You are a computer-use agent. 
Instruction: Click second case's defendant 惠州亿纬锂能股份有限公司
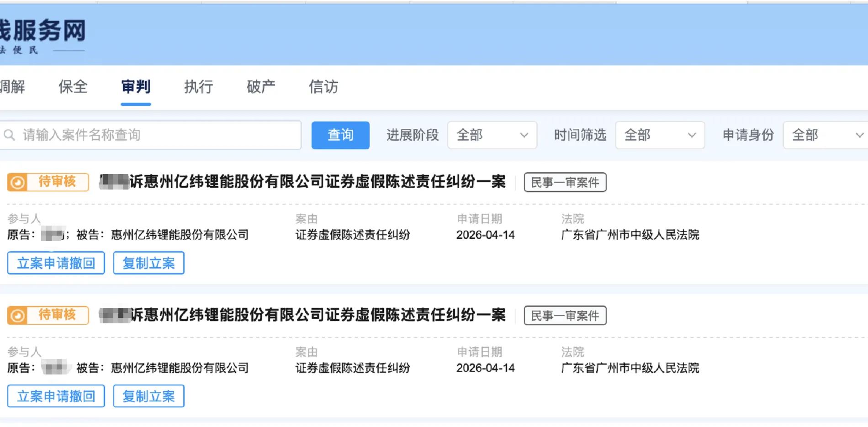[x=180, y=368]
